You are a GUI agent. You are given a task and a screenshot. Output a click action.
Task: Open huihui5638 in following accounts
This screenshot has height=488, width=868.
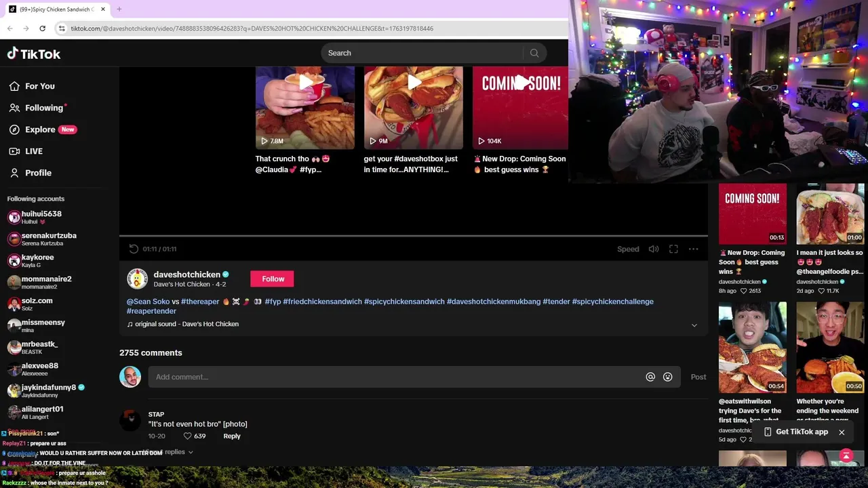tap(41, 217)
